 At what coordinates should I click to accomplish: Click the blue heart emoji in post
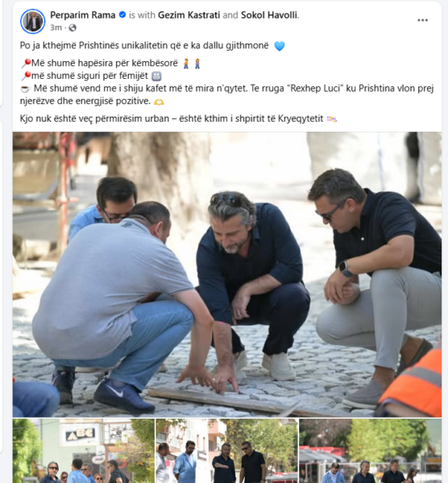point(279,46)
